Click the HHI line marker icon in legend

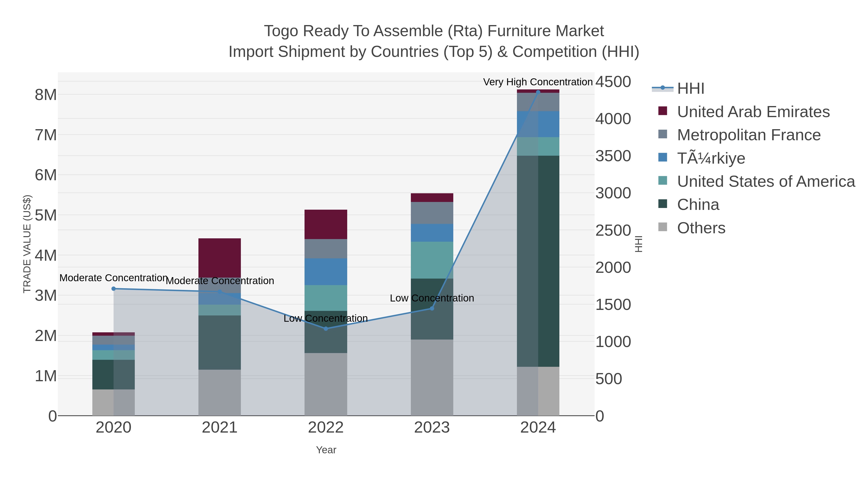tap(663, 88)
